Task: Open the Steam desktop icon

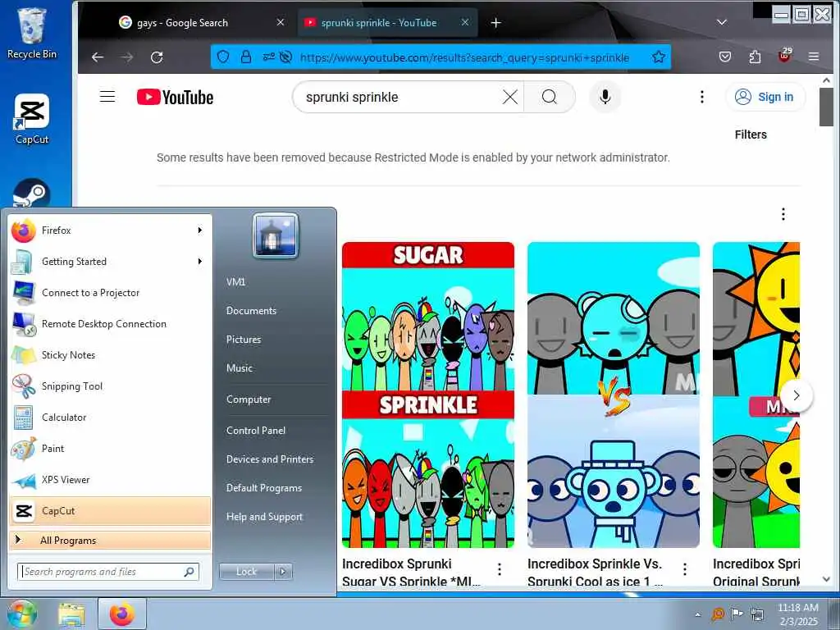Action: 32,194
